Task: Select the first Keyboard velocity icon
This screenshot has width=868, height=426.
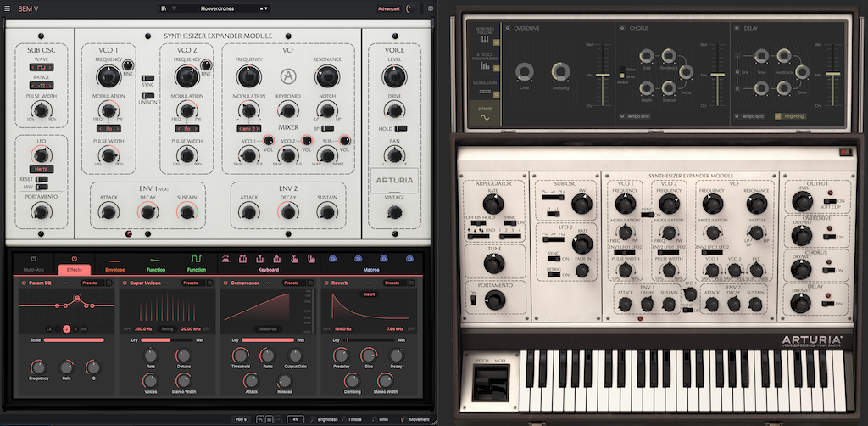Action: coord(225,259)
